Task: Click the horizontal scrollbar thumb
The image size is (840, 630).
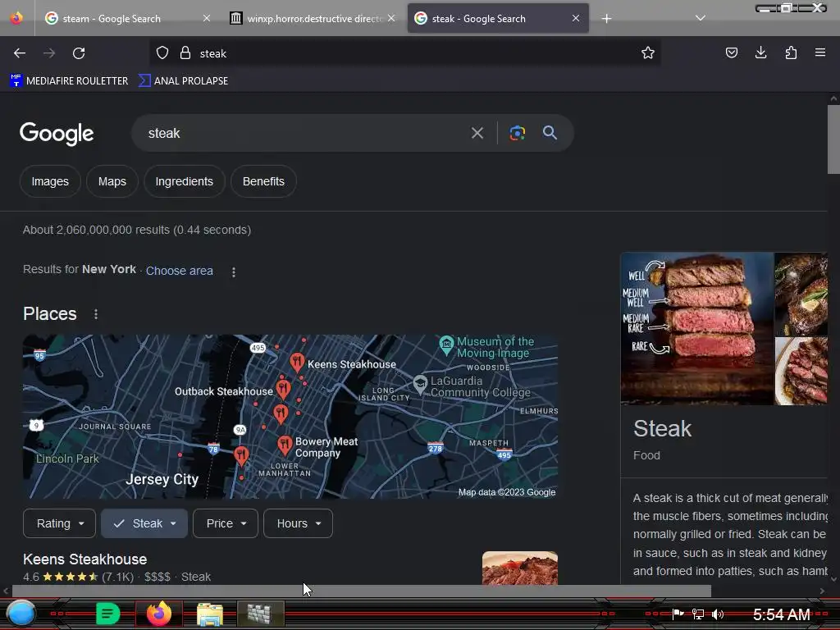Action: click(x=362, y=591)
